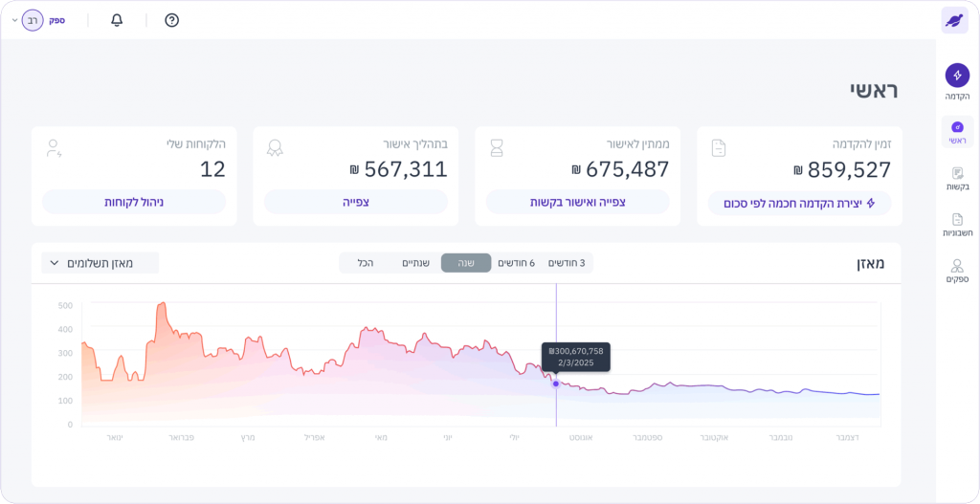Click the planet logo icon

954,20
